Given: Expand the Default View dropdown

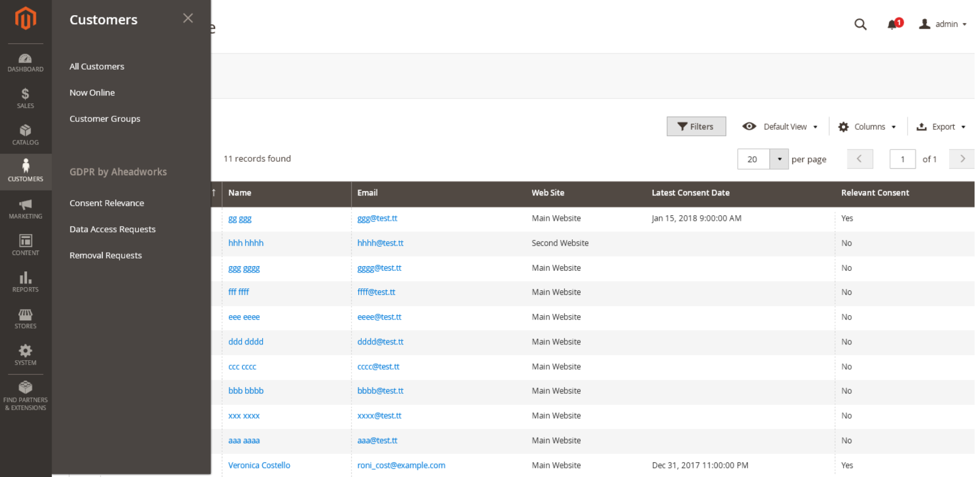Looking at the screenshot, I should (x=780, y=127).
